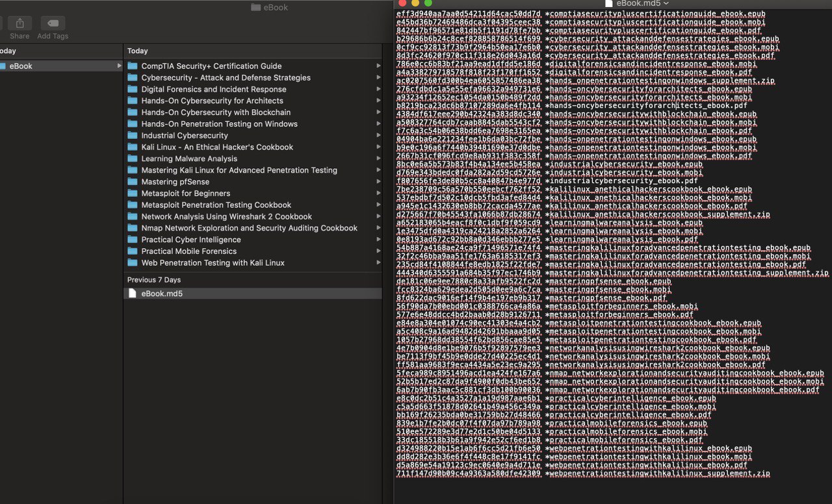Viewport: 832px width, 504px height.
Task: Select the Cybersecurity - Attack and Defense Strategies folder name
Action: [x=226, y=78]
